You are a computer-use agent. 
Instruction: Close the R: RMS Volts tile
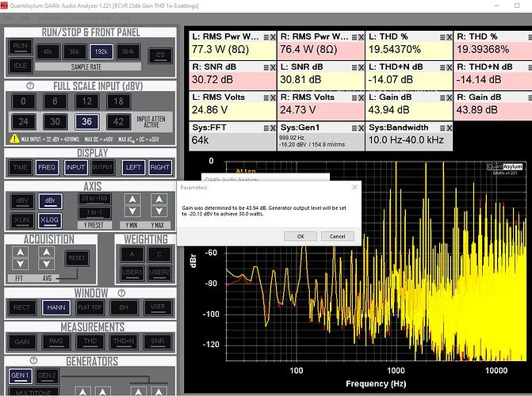click(x=361, y=98)
